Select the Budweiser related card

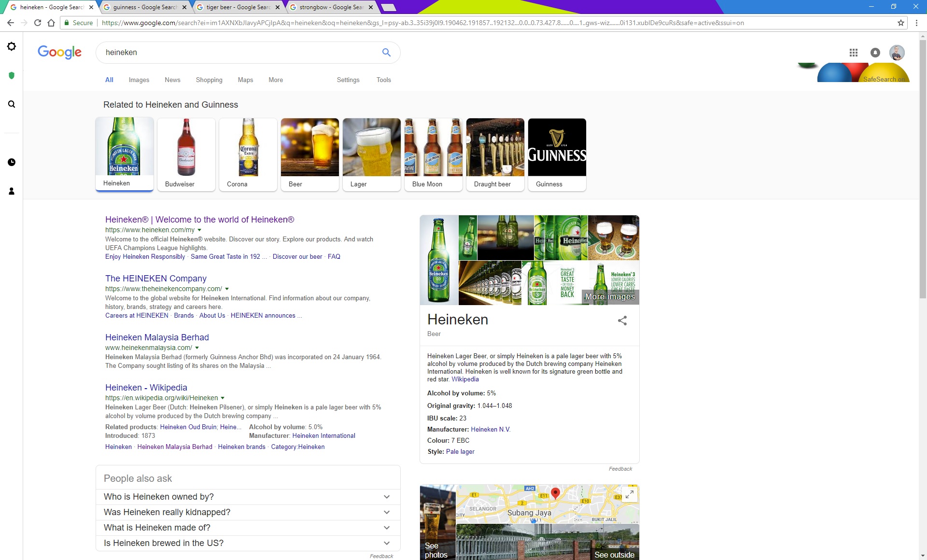point(186,154)
